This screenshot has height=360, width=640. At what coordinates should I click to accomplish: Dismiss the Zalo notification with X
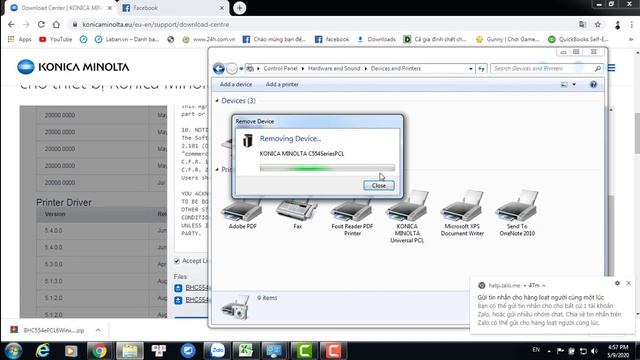[x=629, y=283]
